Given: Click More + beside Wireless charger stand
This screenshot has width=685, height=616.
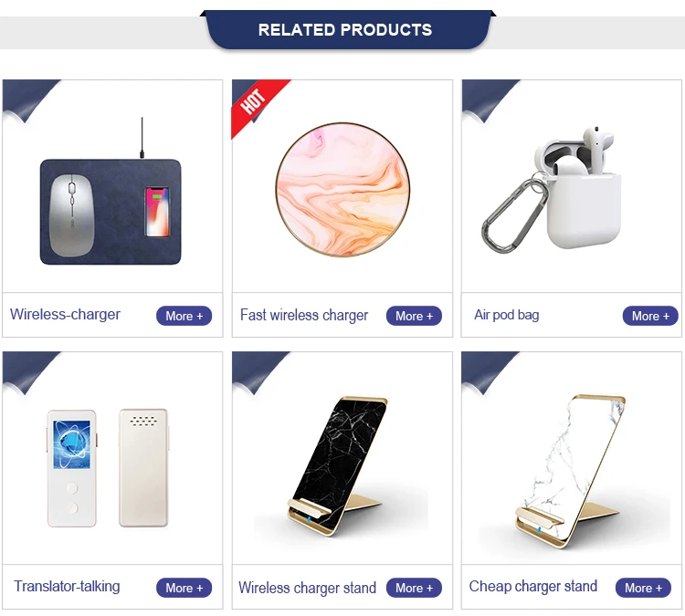Looking at the screenshot, I should click(x=414, y=588).
